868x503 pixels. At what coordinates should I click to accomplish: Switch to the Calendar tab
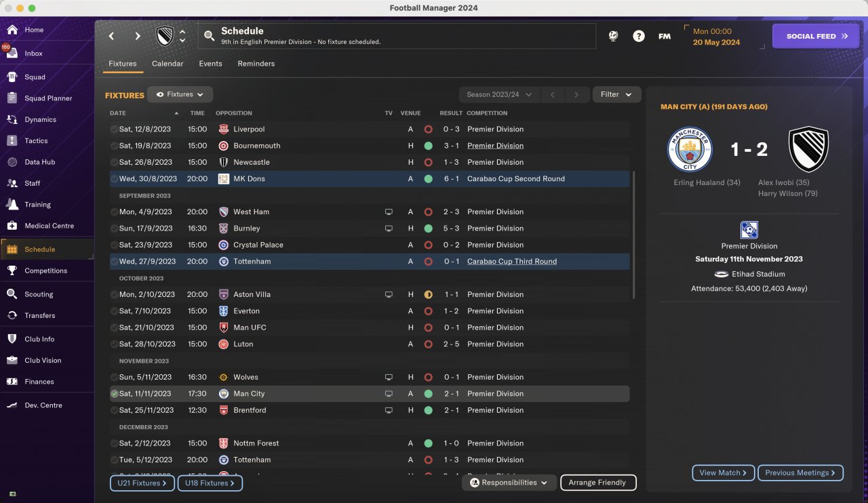[x=167, y=64]
